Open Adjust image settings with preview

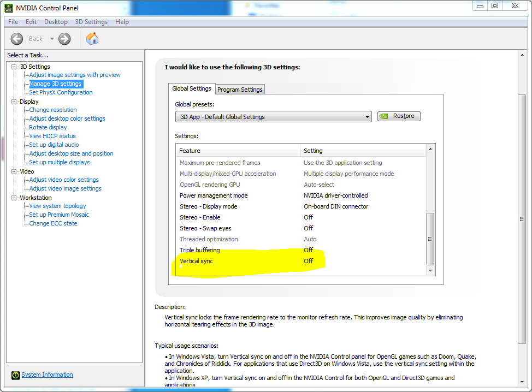(75, 75)
